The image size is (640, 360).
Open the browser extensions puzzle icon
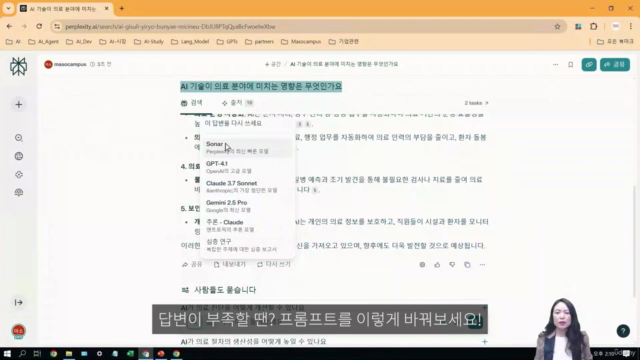[x=593, y=27]
